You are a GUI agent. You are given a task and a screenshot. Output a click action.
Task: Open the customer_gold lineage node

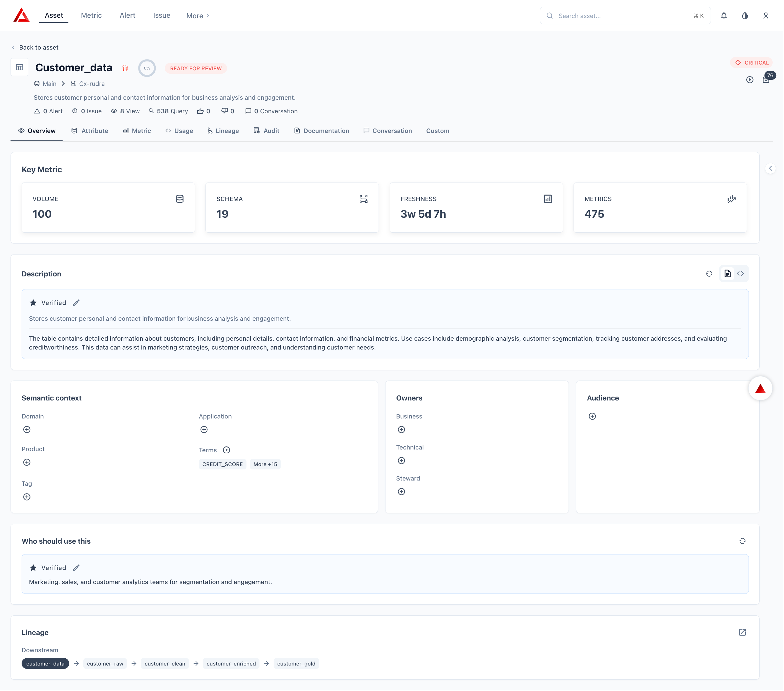tap(297, 664)
